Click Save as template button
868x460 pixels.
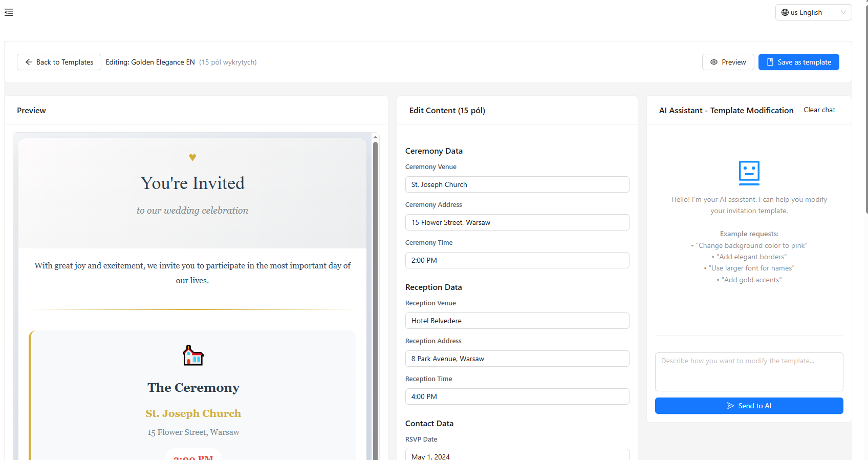798,62
